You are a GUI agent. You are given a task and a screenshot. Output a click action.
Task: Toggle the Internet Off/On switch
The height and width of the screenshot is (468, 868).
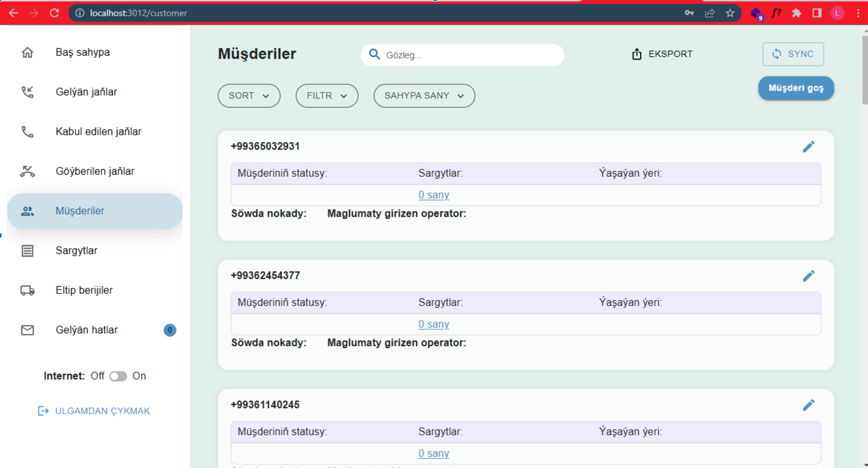pos(118,376)
